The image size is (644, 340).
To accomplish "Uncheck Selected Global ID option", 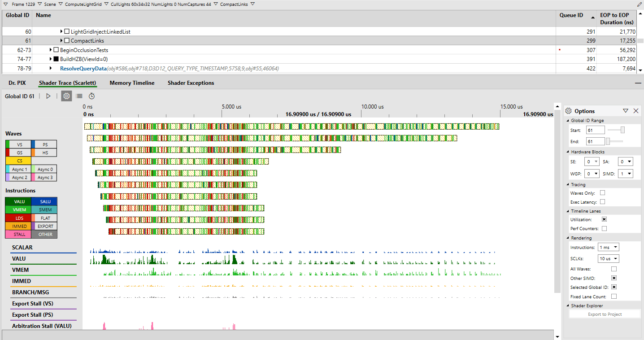I will 614,287.
